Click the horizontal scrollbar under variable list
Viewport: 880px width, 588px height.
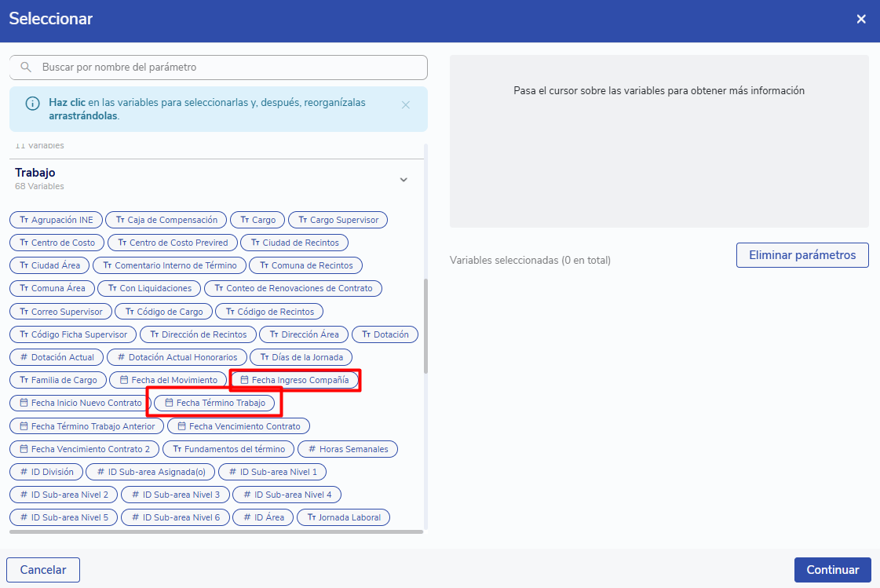pos(216,532)
